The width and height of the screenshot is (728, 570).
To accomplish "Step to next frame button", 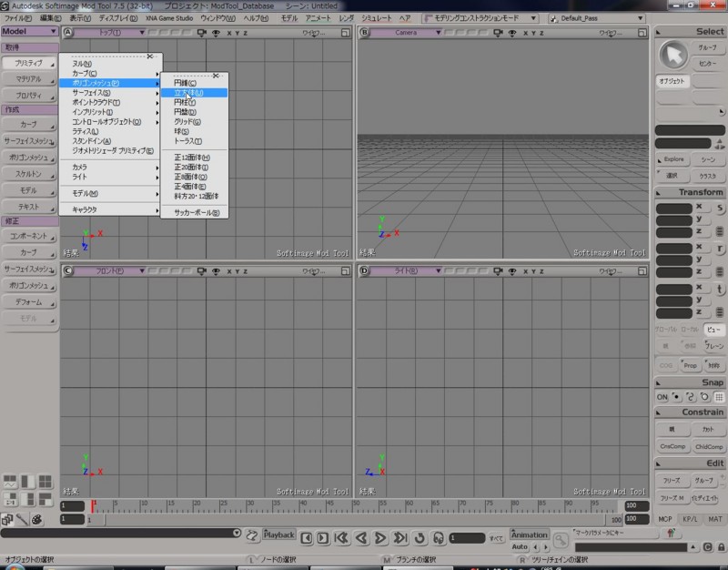I will tap(323, 538).
